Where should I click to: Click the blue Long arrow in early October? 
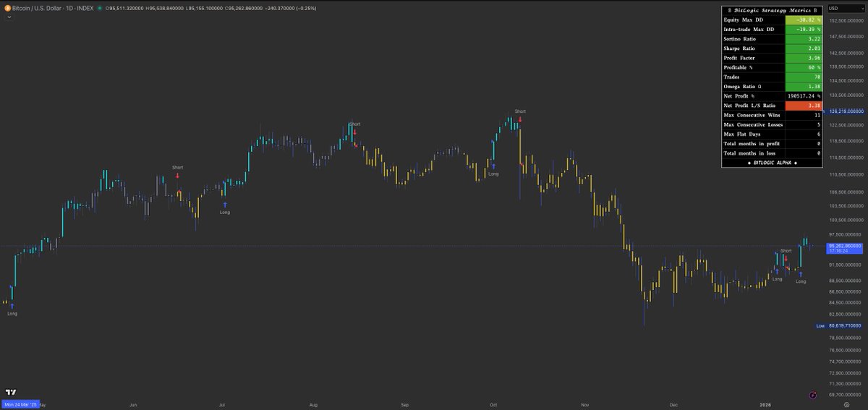[493, 166]
